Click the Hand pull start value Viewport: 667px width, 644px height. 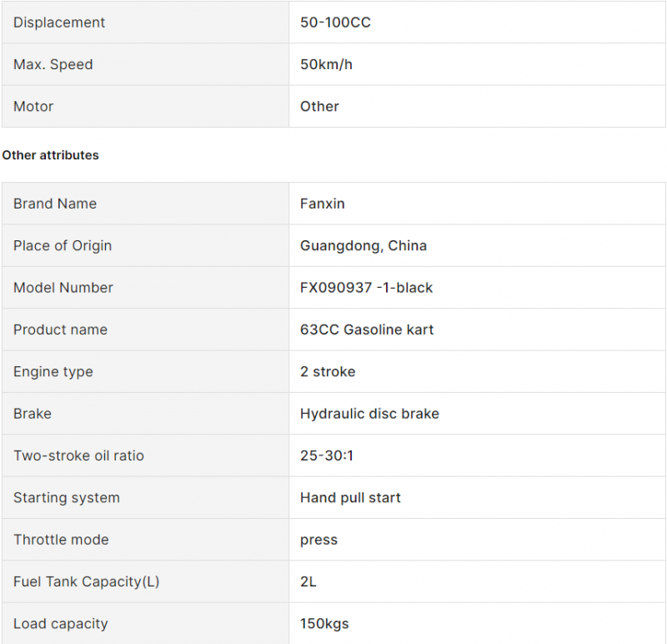coord(350,497)
